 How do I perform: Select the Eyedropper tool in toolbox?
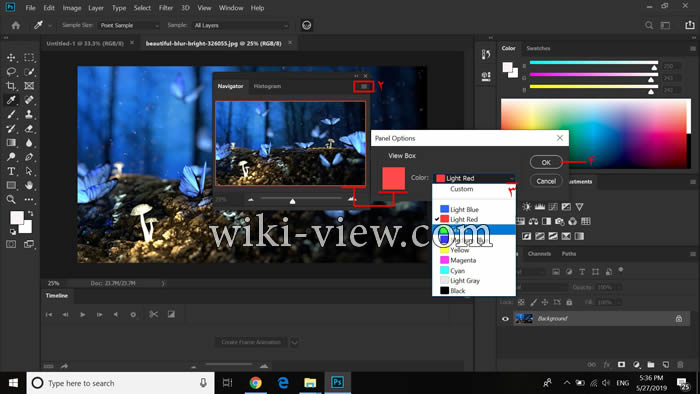pos(11,100)
